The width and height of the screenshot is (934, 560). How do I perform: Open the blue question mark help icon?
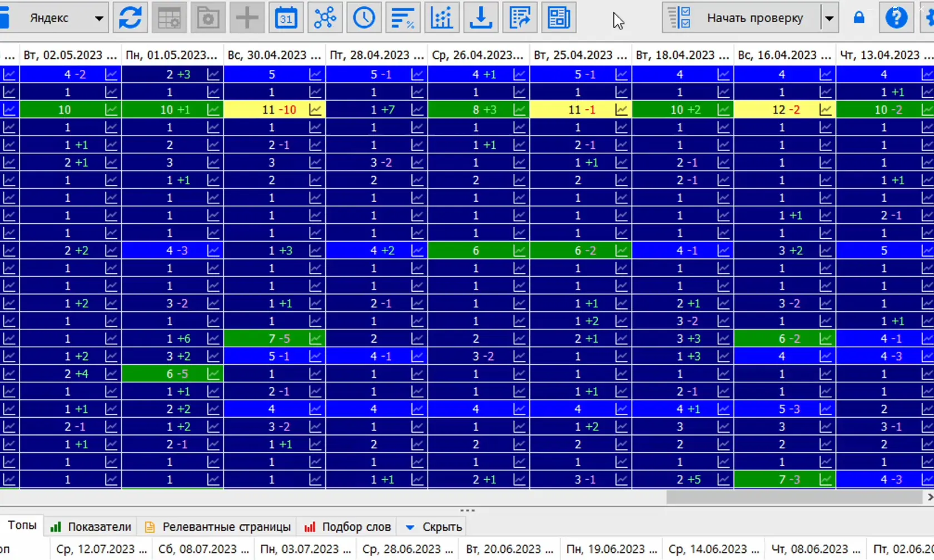click(x=896, y=18)
